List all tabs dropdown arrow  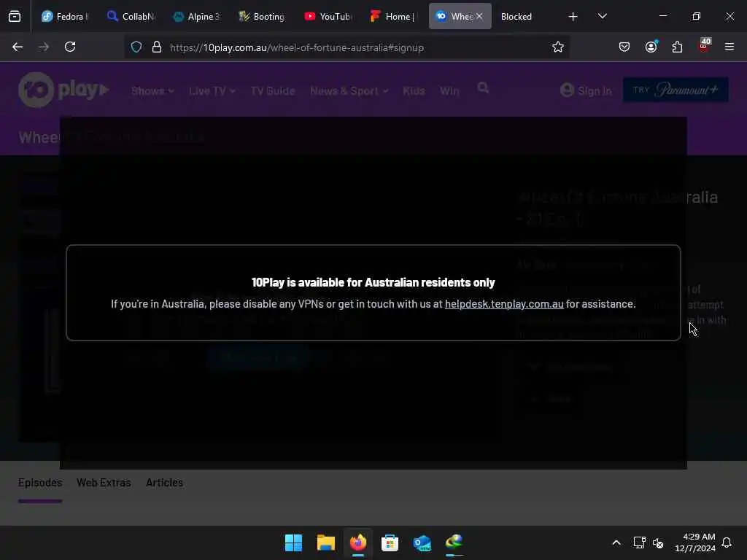(602, 17)
